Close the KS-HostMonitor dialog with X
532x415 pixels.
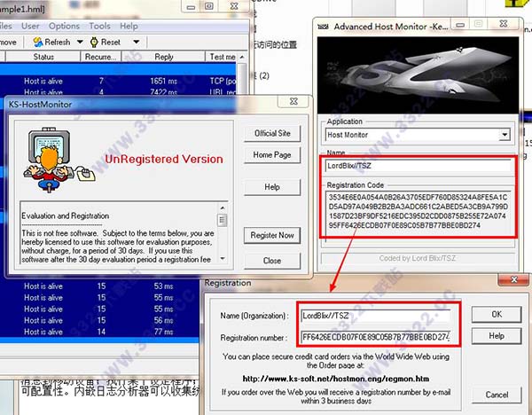tap(293, 101)
